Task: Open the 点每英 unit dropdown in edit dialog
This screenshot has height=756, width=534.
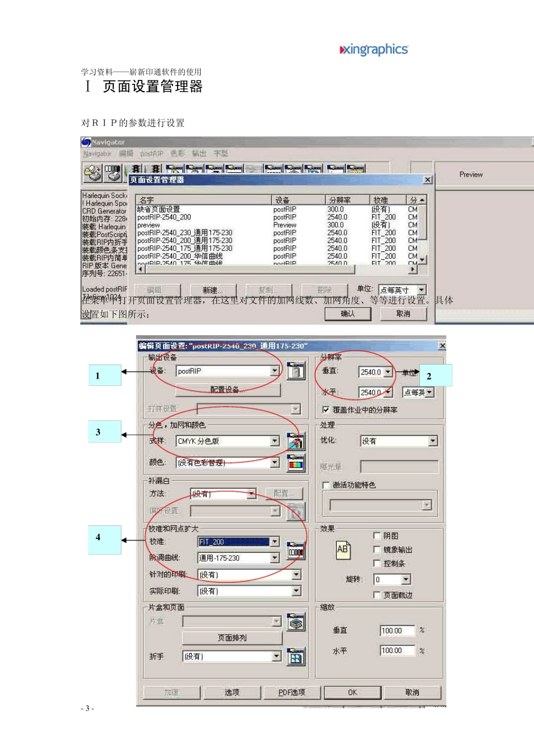Action: pos(429,392)
